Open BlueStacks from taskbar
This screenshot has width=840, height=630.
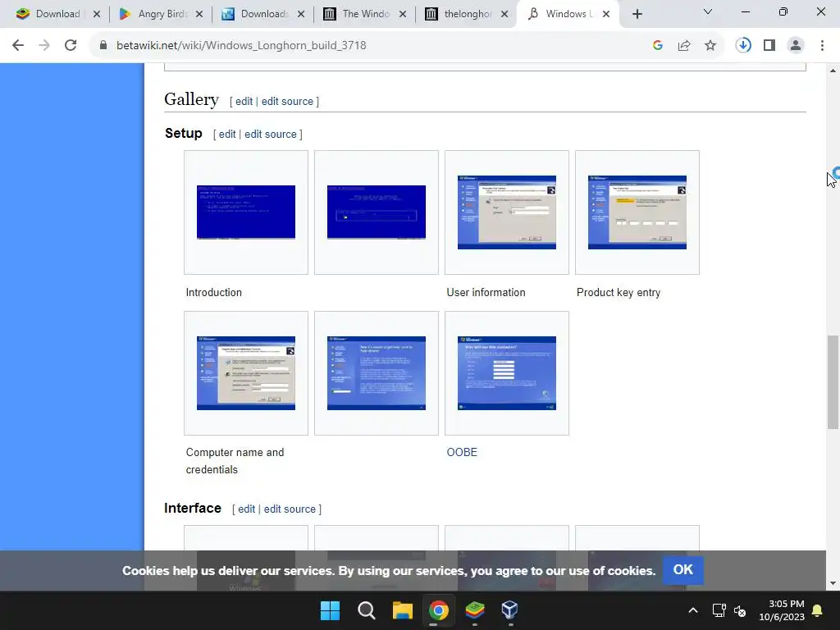pyautogui.click(x=475, y=610)
